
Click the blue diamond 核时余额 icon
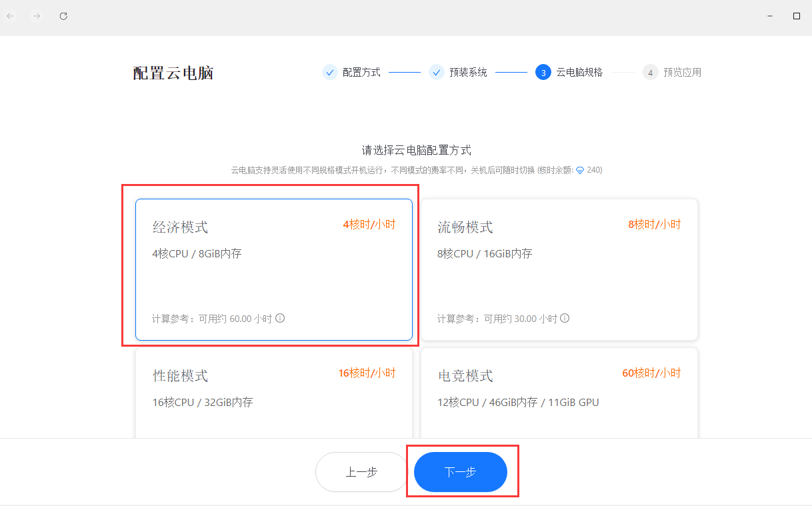tap(579, 171)
